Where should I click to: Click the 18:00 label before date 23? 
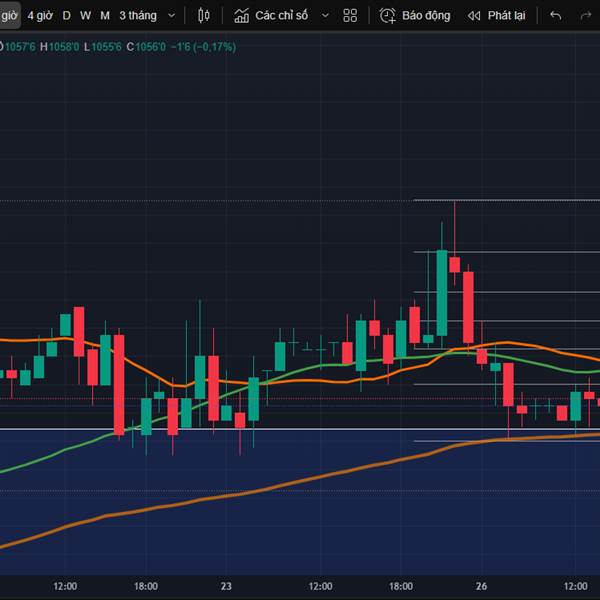[x=146, y=586]
